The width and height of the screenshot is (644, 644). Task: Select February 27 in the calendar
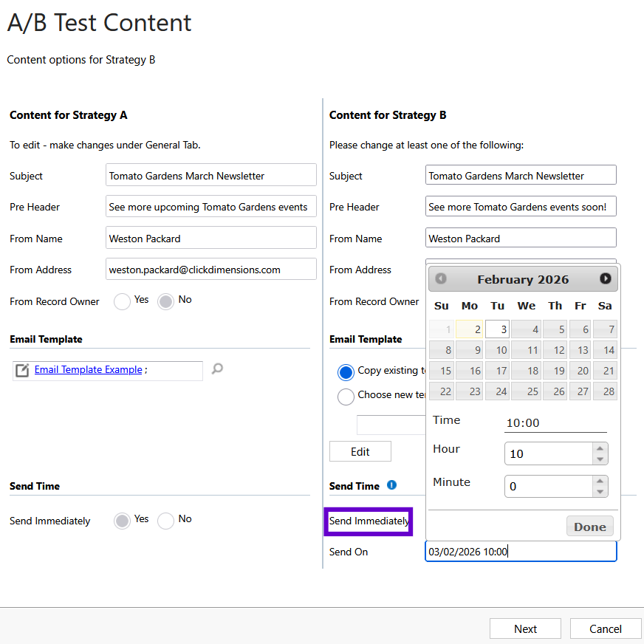(580, 391)
